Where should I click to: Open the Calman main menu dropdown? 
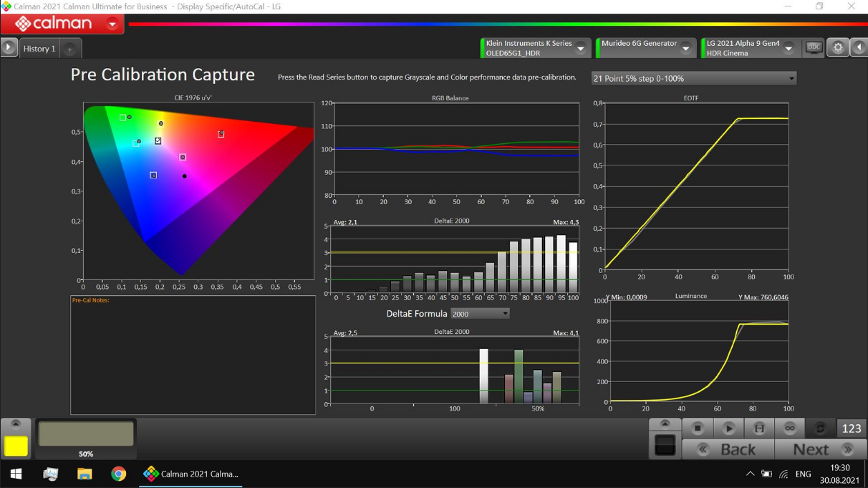pyautogui.click(x=112, y=24)
